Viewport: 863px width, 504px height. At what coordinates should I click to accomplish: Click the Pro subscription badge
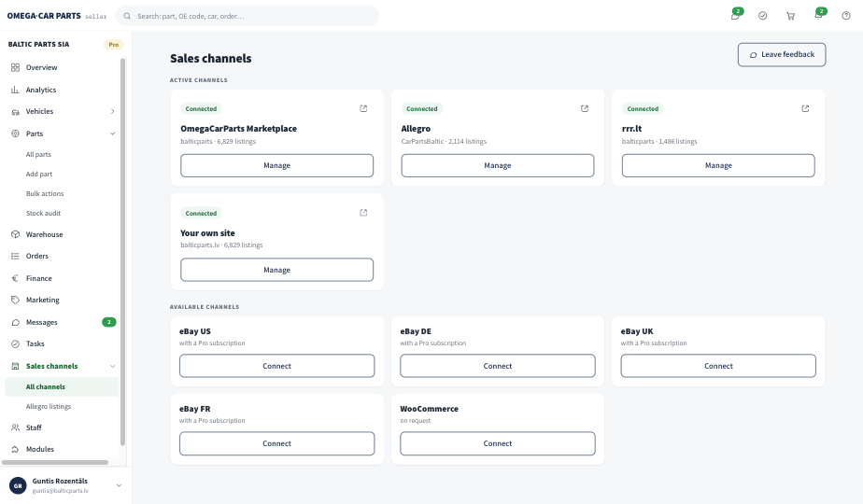pyautogui.click(x=113, y=45)
